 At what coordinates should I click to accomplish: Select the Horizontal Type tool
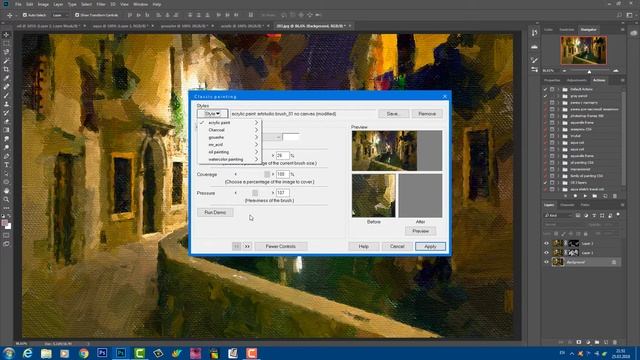pos(6,164)
